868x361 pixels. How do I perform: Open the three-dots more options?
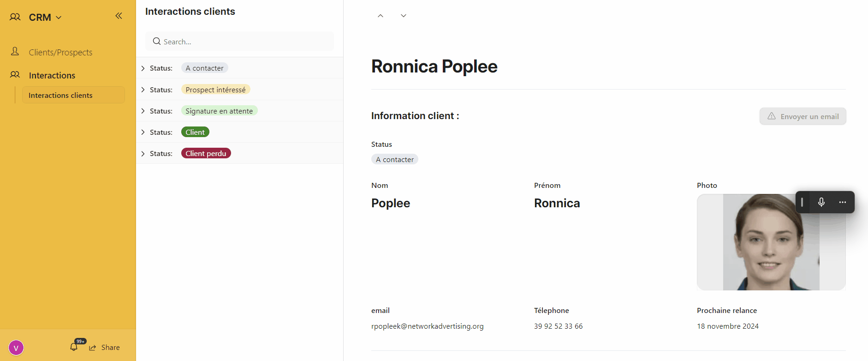843,202
